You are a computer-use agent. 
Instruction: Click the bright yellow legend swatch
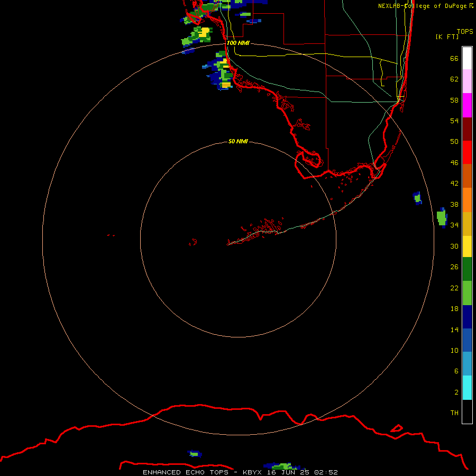click(x=467, y=246)
